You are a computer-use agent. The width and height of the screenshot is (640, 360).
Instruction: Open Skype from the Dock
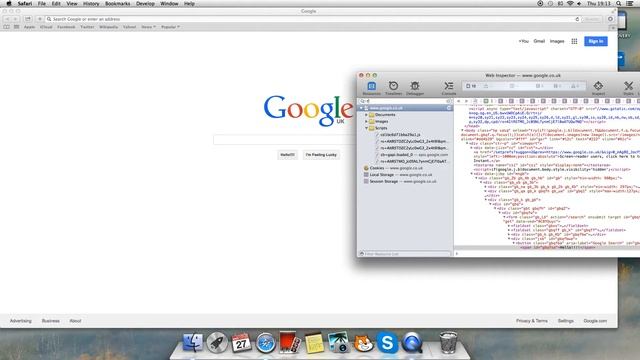[x=387, y=342]
